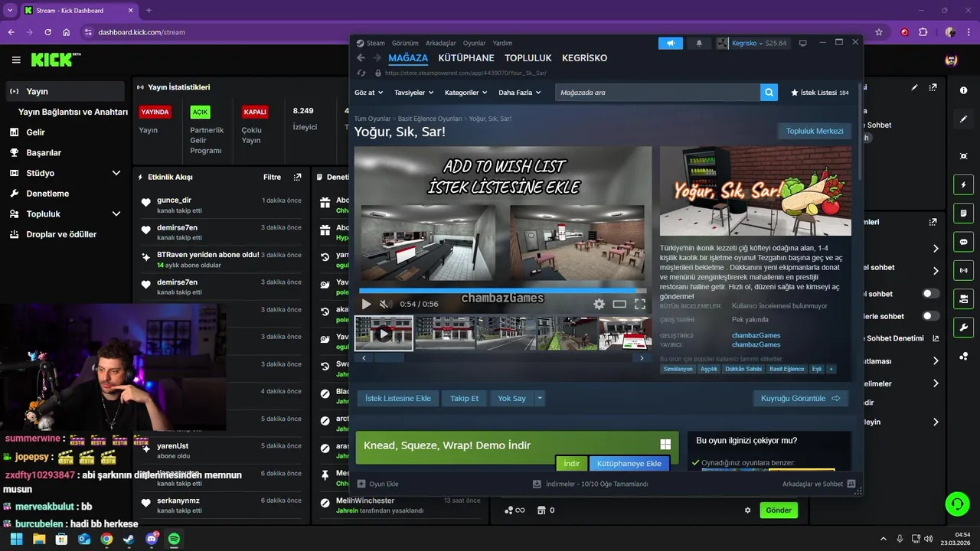Make the Steam trailer fullscreen
Image resolution: width=980 pixels, height=551 pixels.
[640, 304]
